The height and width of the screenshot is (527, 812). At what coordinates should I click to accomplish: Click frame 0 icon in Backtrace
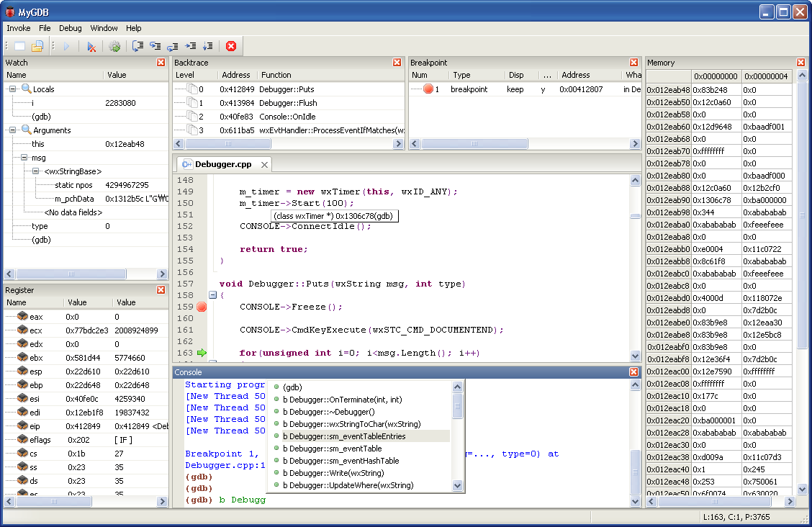tap(192, 89)
